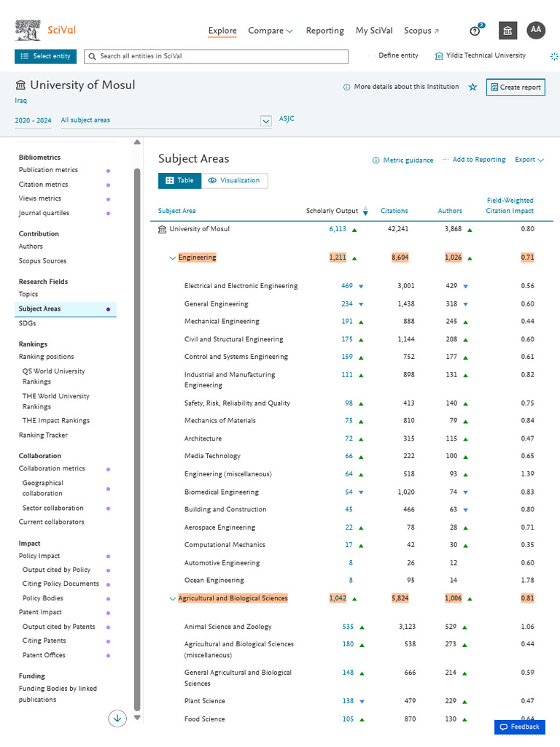Switch to the Table view
The height and width of the screenshot is (747, 560).
coord(179,181)
